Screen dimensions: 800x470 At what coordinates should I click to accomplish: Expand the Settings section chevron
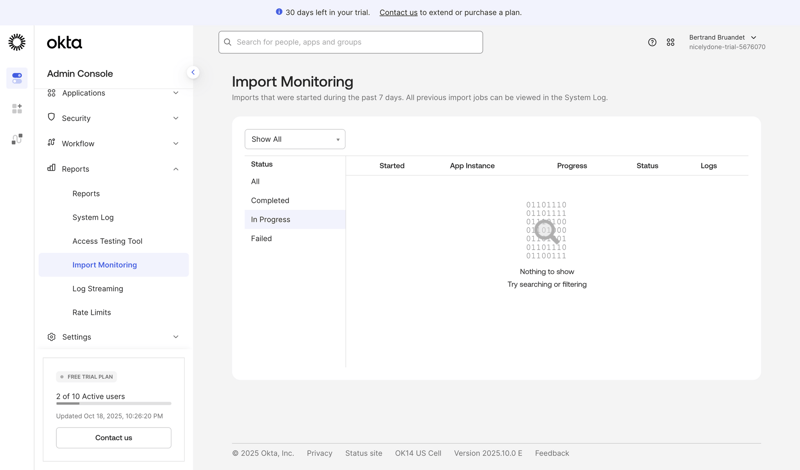176,337
